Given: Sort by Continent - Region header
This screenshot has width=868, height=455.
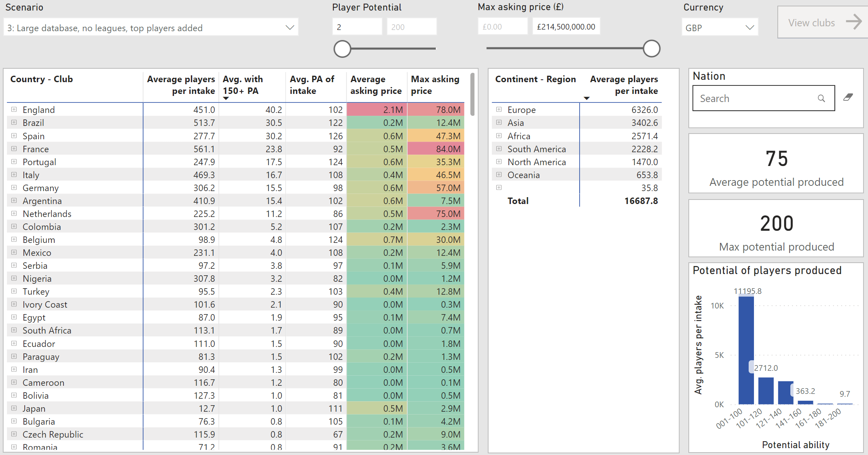Looking at the screenshot, I should (x=536, y=79).
